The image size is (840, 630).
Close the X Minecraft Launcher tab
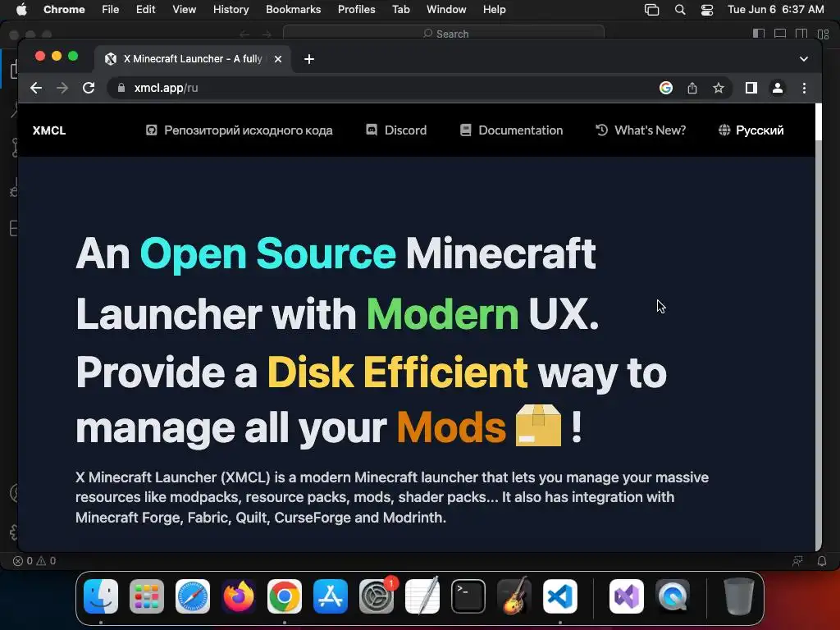[x=278, y=59]
